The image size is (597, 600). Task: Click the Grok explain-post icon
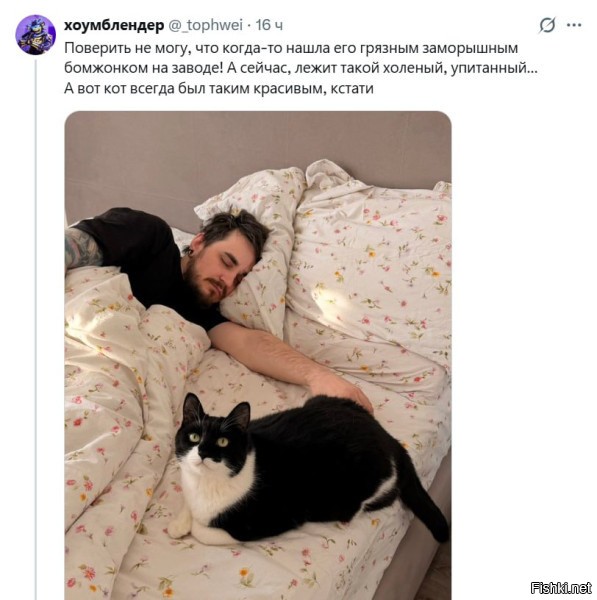click(x=547, y=26)
